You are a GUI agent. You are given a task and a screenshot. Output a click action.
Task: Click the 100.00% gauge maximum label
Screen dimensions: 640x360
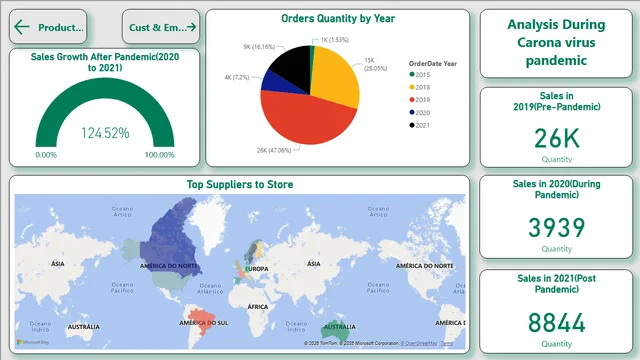coord(160,155)
